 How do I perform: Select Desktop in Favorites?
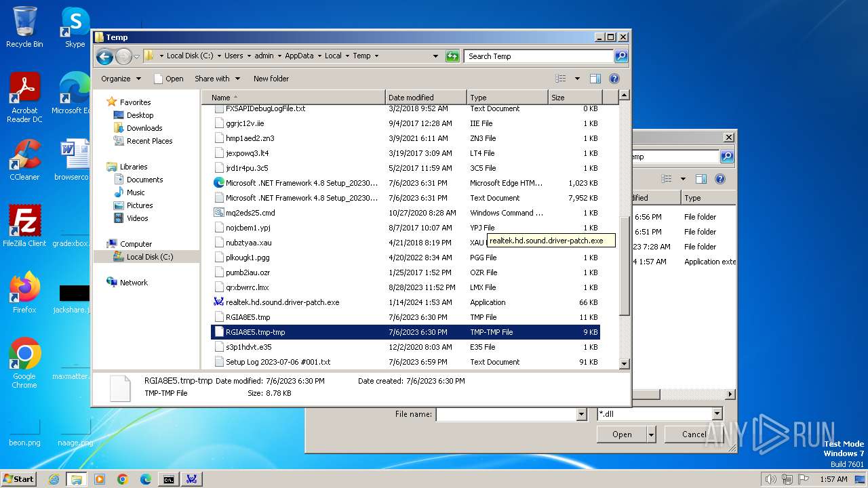pos(140,115)
